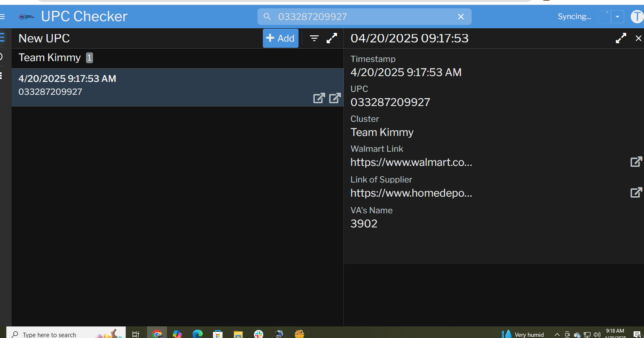Select the highlighted list view in left sidebar
This screenshot has height=338, width=644.
click(x=2, y=38)
